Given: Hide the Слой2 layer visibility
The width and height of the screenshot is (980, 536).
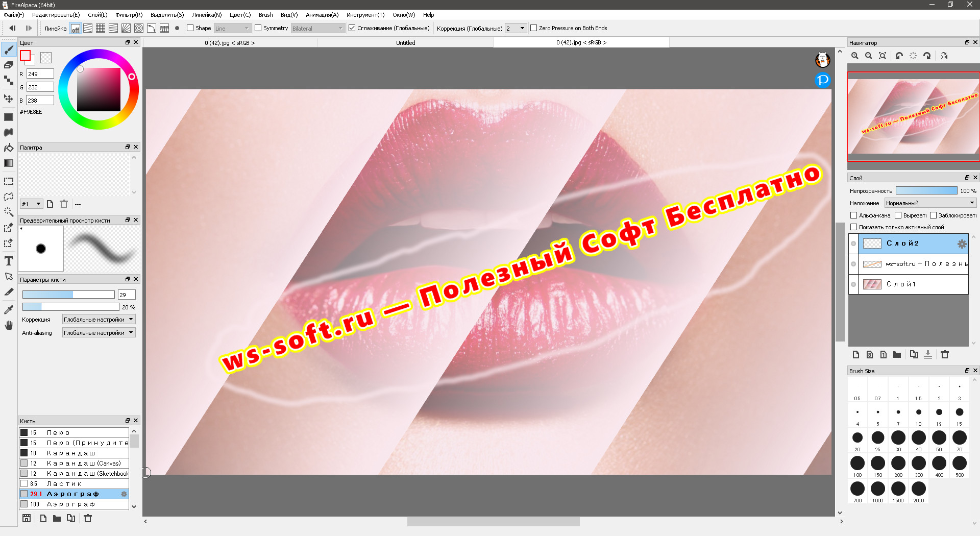Looking at the screenshot, I should pos(853,243).
